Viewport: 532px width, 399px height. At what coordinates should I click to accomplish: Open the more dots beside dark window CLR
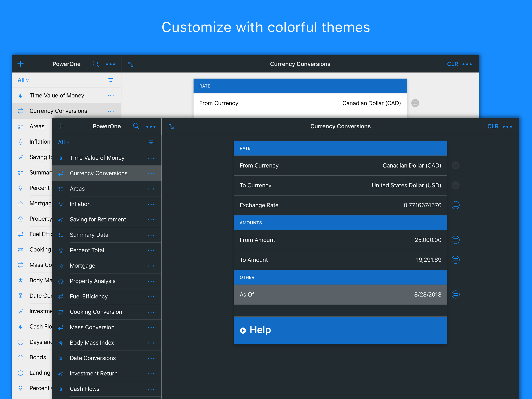[507, 127]
